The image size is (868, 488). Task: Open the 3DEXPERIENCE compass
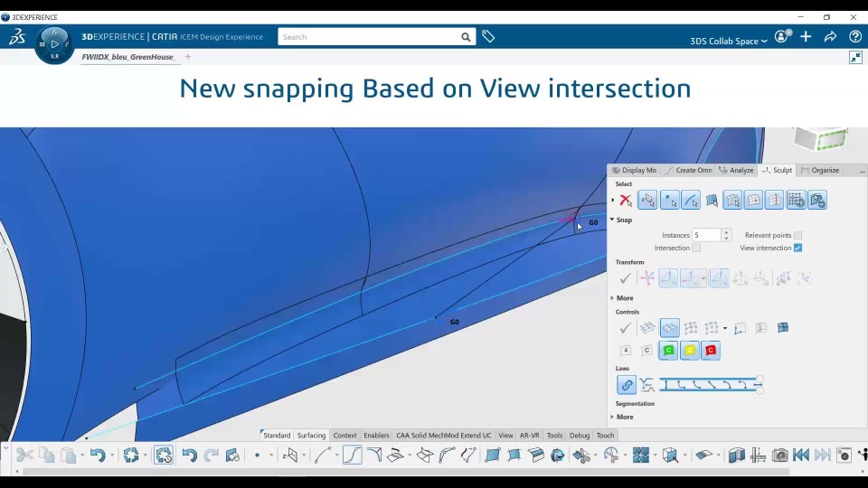pos(54,44)
